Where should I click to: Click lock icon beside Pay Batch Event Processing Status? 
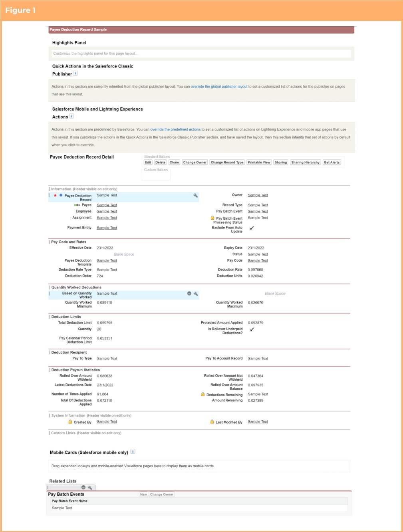coord(212,218)
